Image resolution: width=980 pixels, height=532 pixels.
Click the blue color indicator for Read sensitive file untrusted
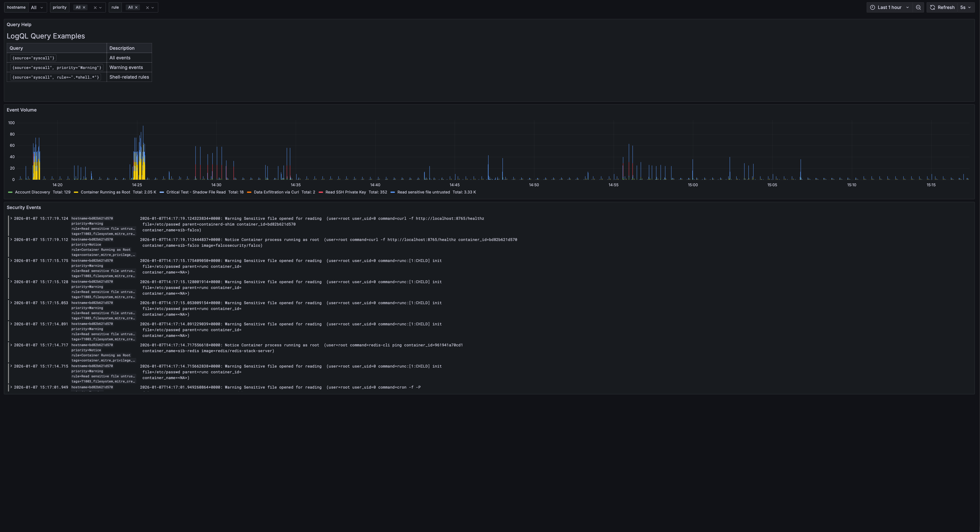pos(393,192)
